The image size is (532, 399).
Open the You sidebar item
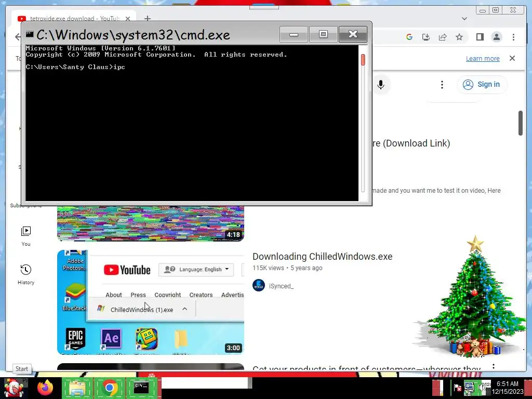click(26, 236)
